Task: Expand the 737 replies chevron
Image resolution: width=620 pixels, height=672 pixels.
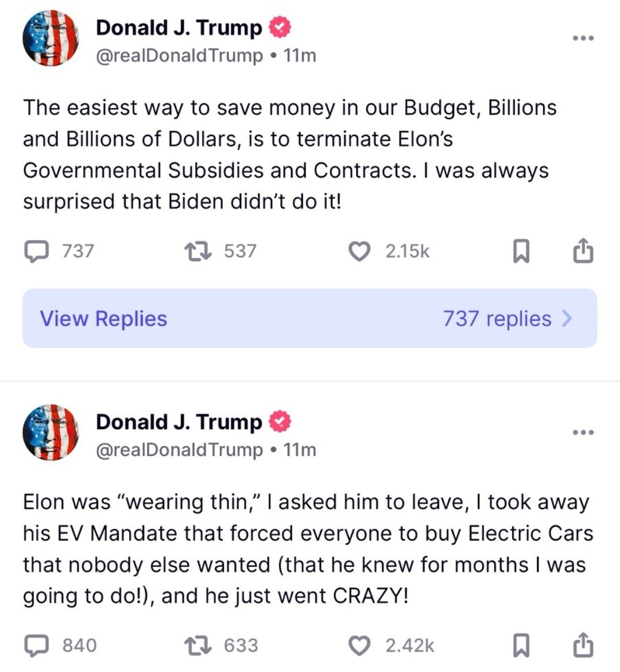Action: coord(567,318)
